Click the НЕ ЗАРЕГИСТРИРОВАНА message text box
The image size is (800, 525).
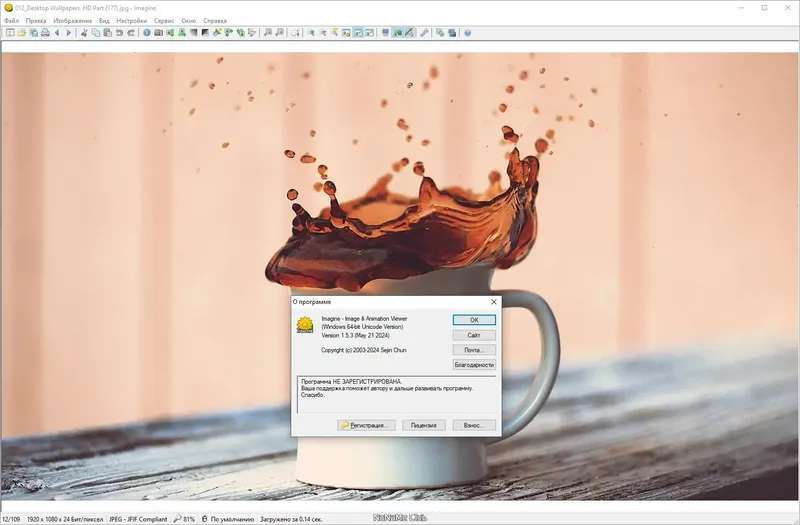coord(396,395)
